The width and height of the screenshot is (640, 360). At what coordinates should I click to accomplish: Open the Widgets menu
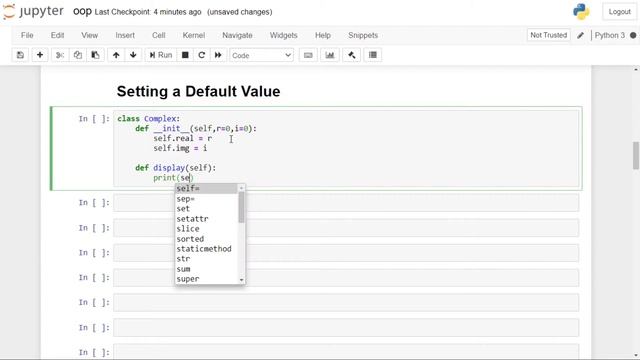(283, 36)
